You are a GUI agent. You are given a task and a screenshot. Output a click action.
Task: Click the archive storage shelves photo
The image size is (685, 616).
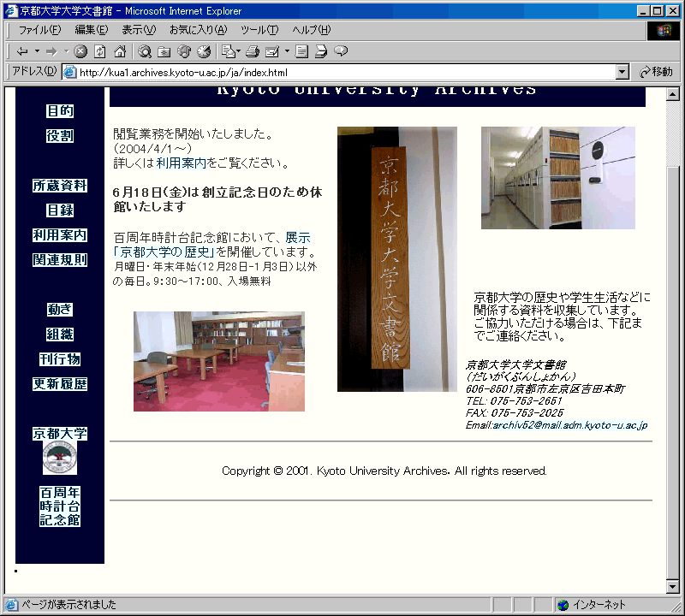pyautogui.click(x=558, y=178)
